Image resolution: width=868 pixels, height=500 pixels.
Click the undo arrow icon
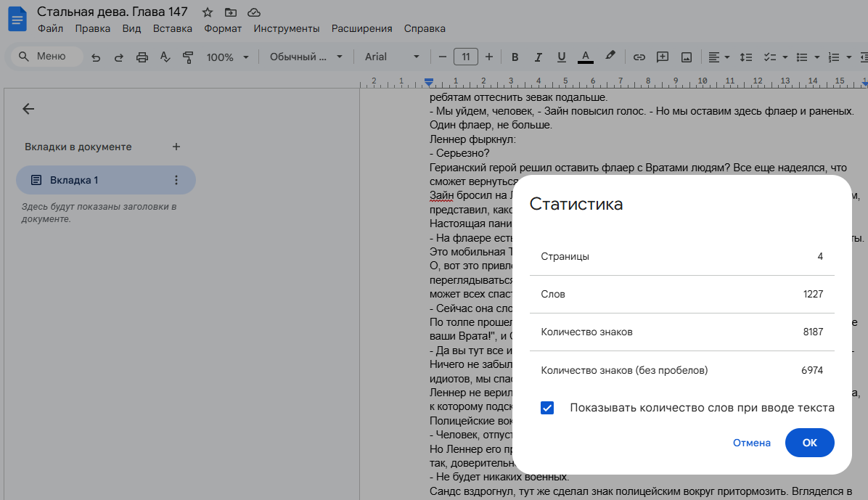[96, 57]
